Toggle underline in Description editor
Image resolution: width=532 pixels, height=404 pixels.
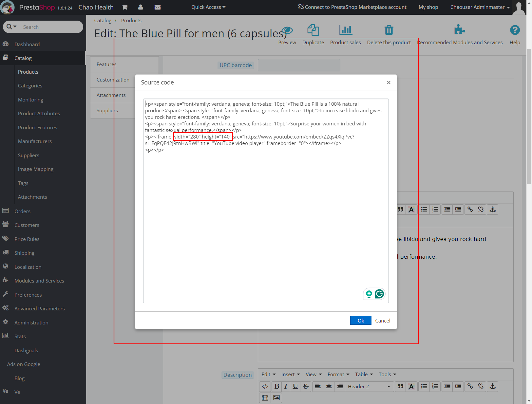pos(295,387)
